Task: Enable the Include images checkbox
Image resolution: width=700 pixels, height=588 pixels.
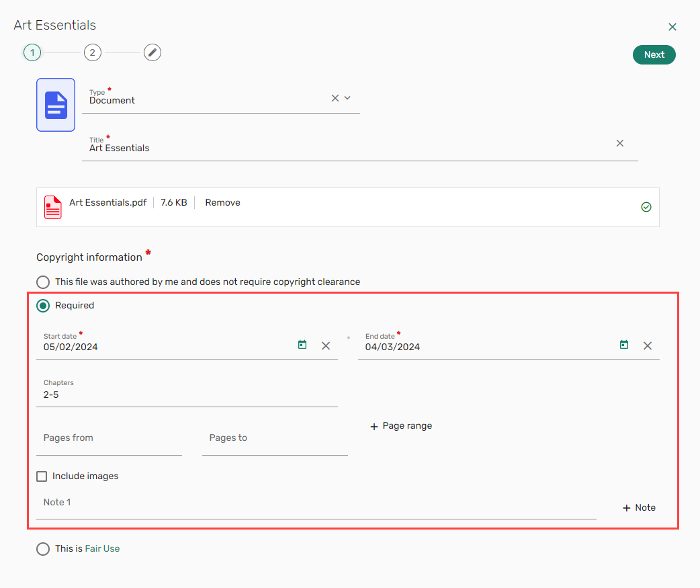Action: [42, 476]
